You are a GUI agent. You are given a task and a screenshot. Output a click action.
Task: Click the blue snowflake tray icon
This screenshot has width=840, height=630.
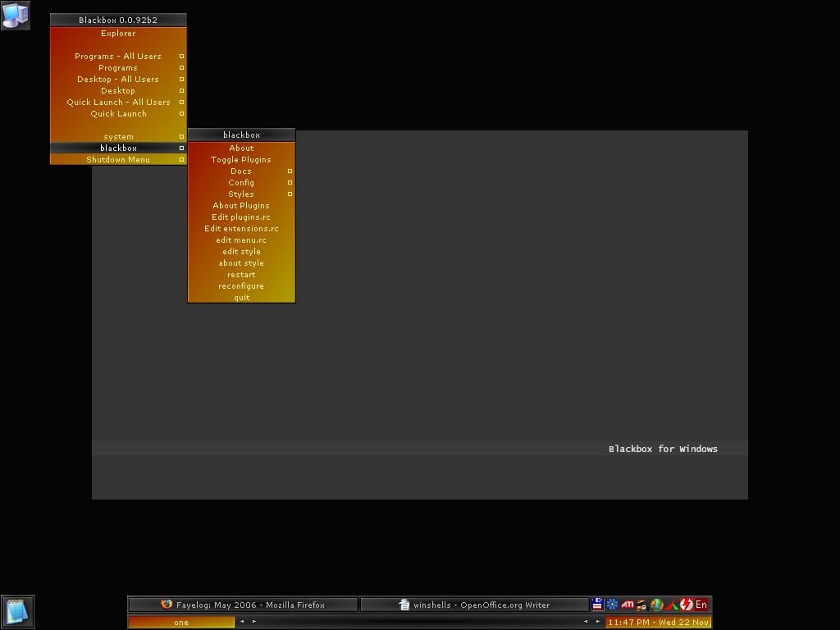pos(612,605)
